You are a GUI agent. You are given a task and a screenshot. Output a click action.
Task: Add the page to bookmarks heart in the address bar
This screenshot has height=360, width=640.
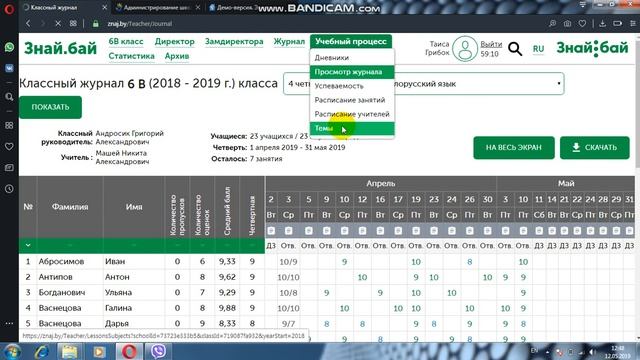tap(582, 24)
